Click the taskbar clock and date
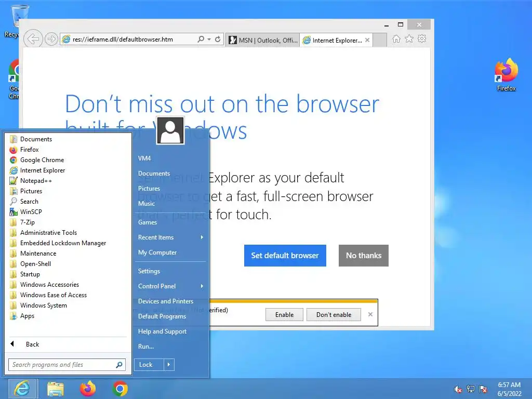532x399 pixels. (x=509, y=389)
